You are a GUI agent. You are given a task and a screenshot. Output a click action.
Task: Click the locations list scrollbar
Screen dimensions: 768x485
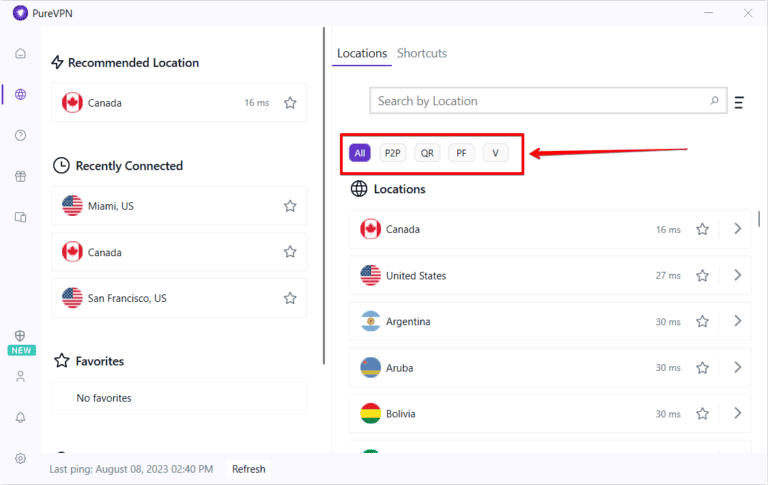coord(759,219)
